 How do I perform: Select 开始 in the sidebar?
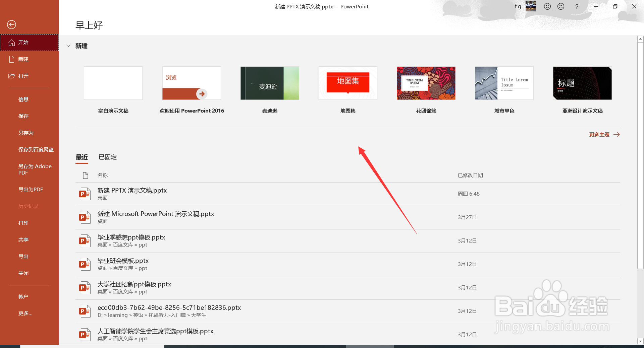tap(23, 43)
